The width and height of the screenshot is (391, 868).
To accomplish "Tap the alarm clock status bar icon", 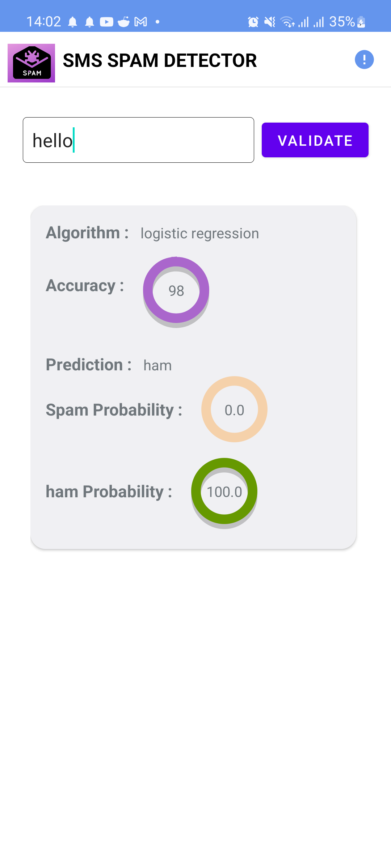I will pyautogui.click(x=253, y=22).
